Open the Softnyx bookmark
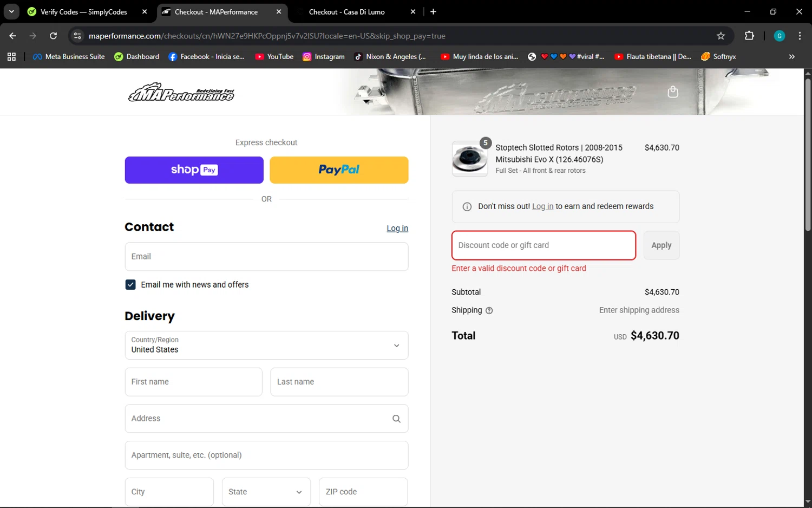 (x=718, y=56)
